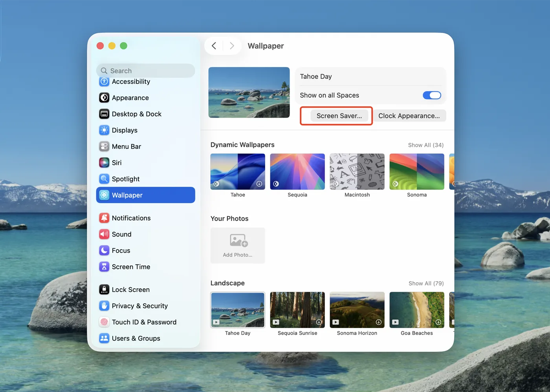Click the Menu Bar sidebar label

tap(126, 146)
